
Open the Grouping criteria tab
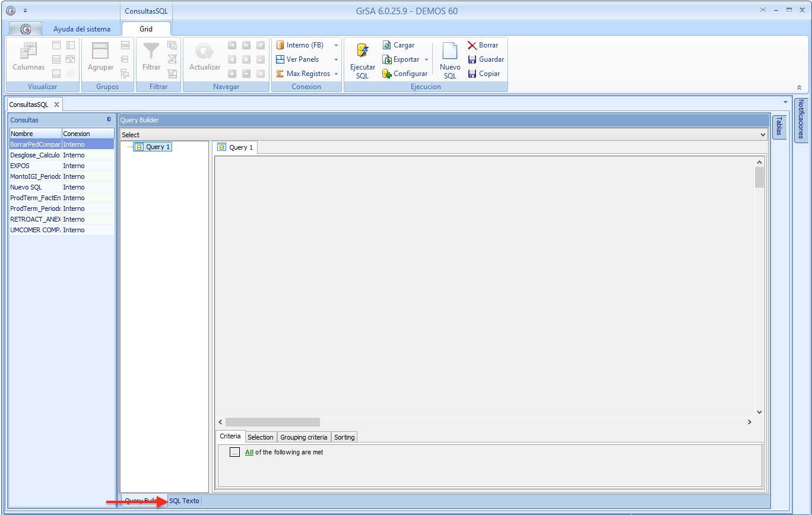coord(304,437)
